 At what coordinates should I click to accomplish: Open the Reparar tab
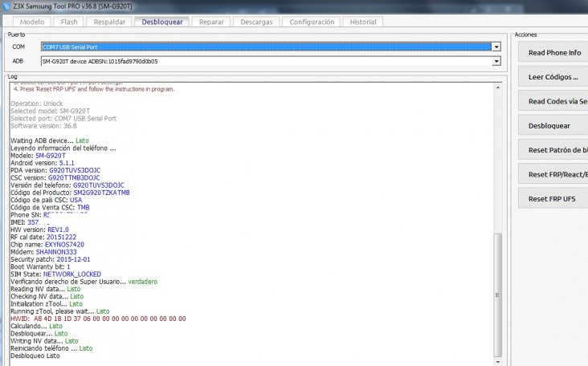point(211,22)
